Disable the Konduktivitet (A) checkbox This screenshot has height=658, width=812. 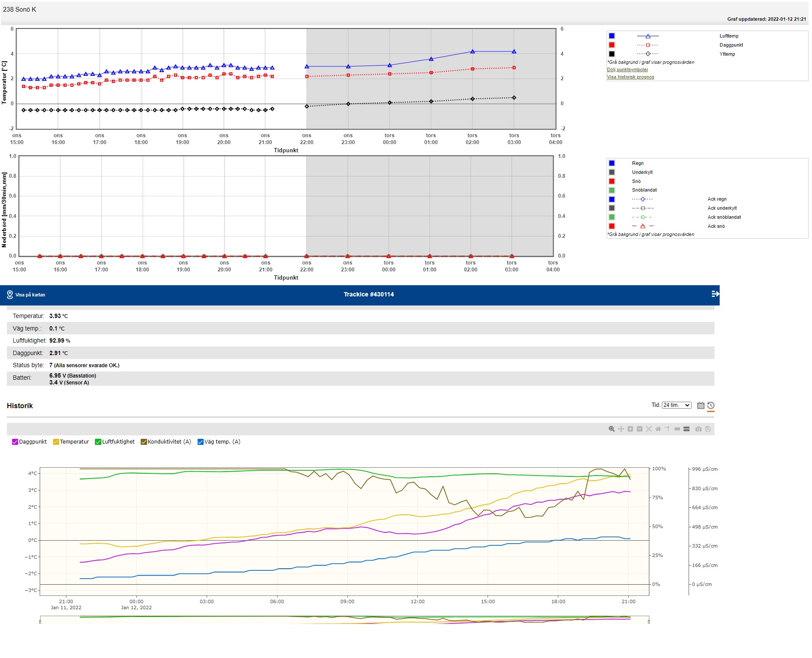coord(144,442)
